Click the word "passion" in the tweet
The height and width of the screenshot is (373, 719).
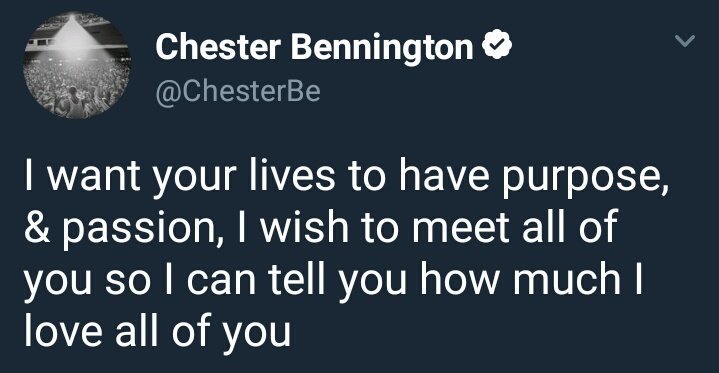point(137,229)
